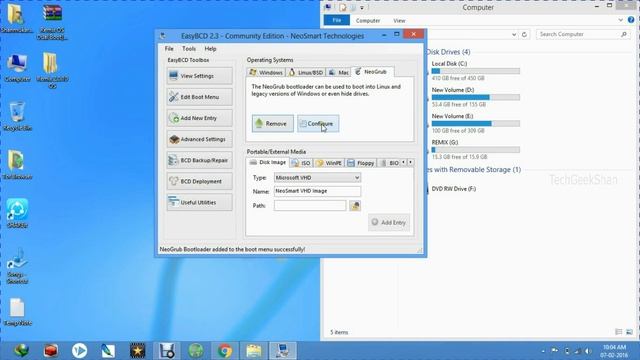Browse for disk image path icon
The height and width of the screenshot is (360, 640).
(x=355, y=206)
